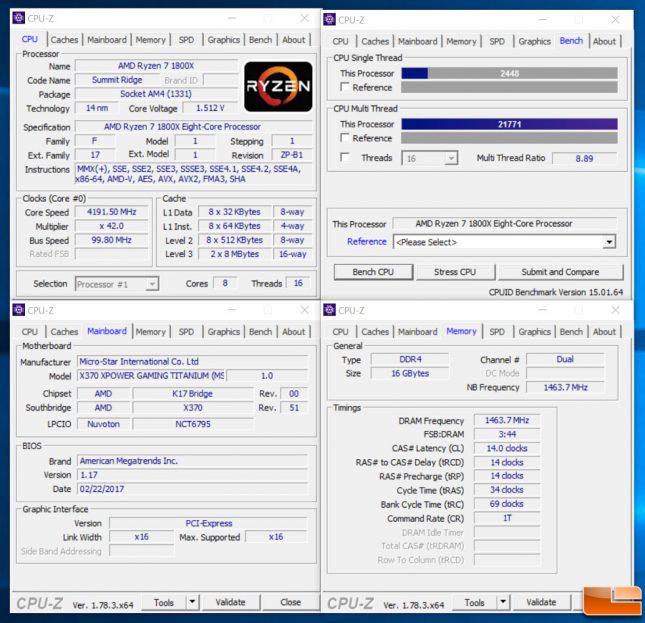Click the Level 3 cache value 2 x 8 MBytes
Image resolution: width=645 pixels, height=623 pixels.
point(234,254)
